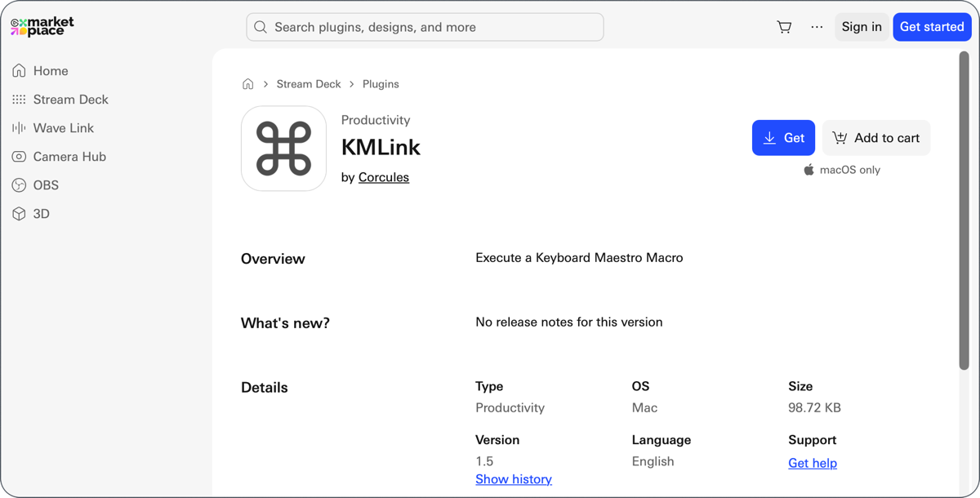Open Plugins from the breadcrumb trail
This screenshot has height=498, width=980.
(x=381, y=83)
